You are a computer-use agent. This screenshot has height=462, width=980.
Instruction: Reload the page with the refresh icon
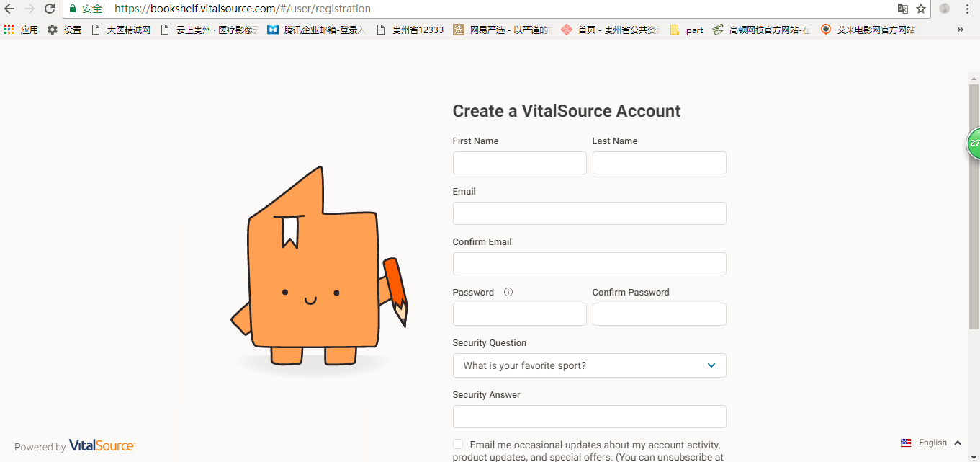[50, 9]
